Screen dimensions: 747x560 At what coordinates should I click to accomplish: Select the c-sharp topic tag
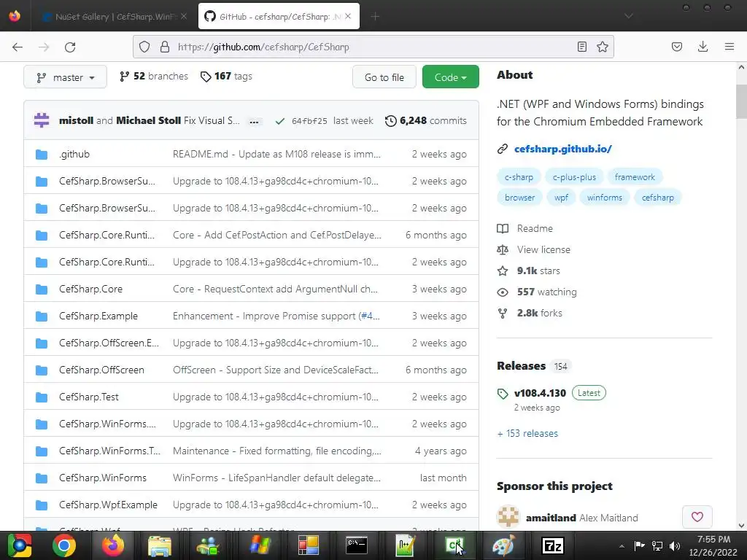[x=519, y=177]
